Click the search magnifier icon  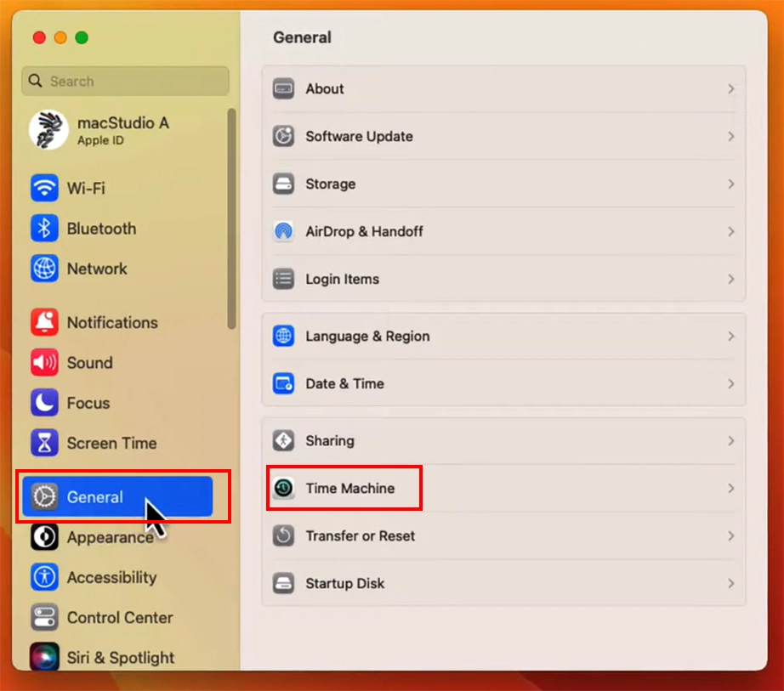pyautogui.click(x=35, y=81)
